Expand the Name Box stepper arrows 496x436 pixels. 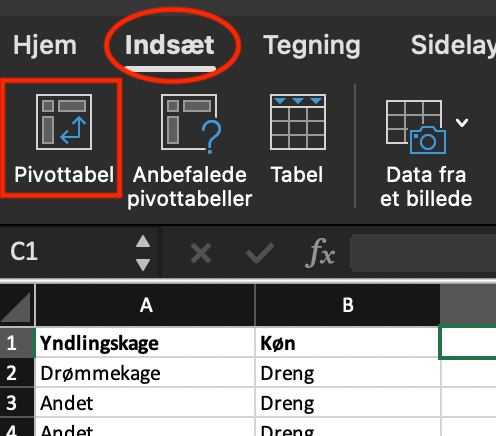tap(143, 253)
